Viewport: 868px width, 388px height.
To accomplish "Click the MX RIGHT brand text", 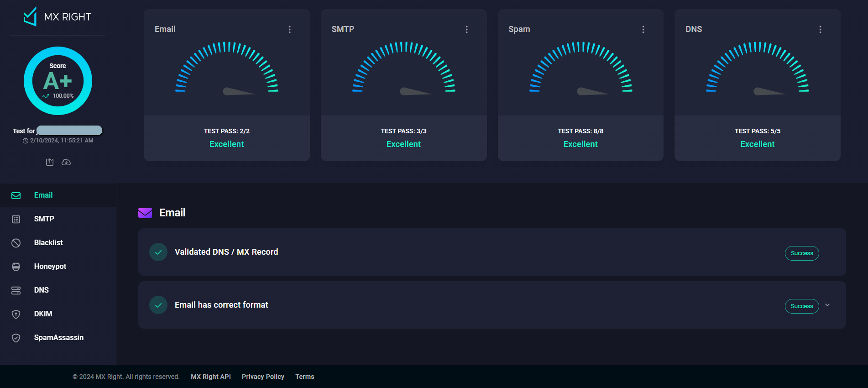I will [x=68, y=17].
